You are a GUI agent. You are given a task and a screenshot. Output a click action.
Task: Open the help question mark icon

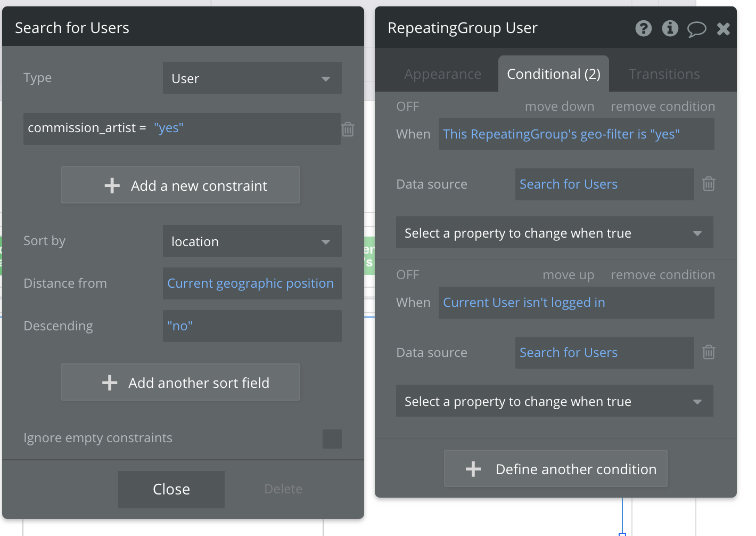click(643, 28)
